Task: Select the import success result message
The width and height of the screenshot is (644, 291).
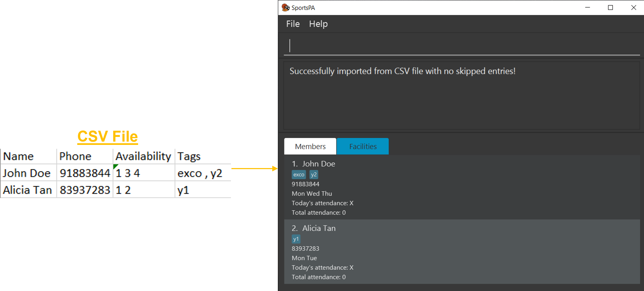Action: (402, 71)
